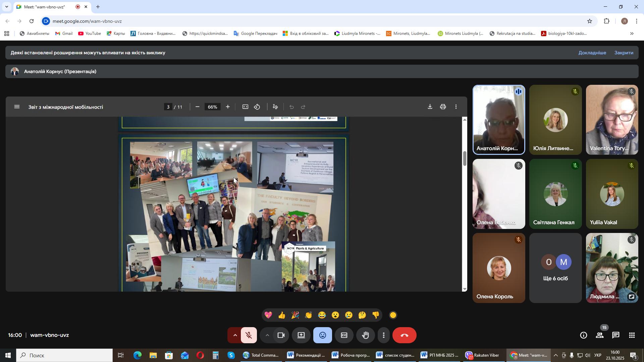The image size is (644, 362).
Task: Turn off the camera
Action: (281, 336)
